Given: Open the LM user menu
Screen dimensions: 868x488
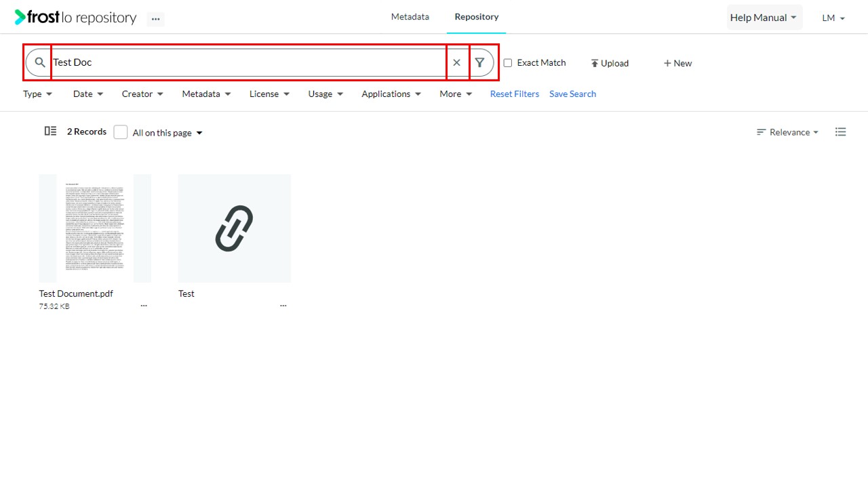Looking at the screenshot, I should coord(833,18).
